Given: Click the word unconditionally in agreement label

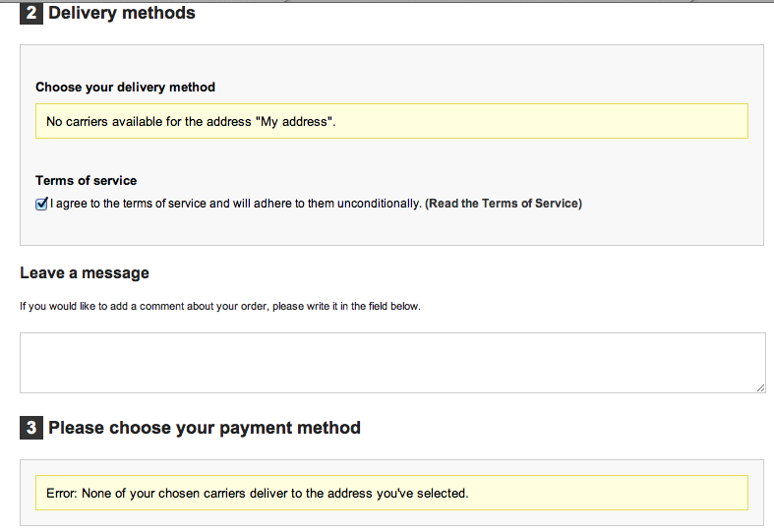Looking at the screenshot, I should 379,204.
